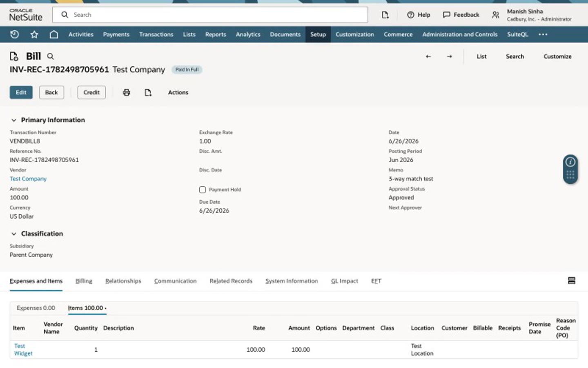Open the Activities menu

tap(81, 34)
